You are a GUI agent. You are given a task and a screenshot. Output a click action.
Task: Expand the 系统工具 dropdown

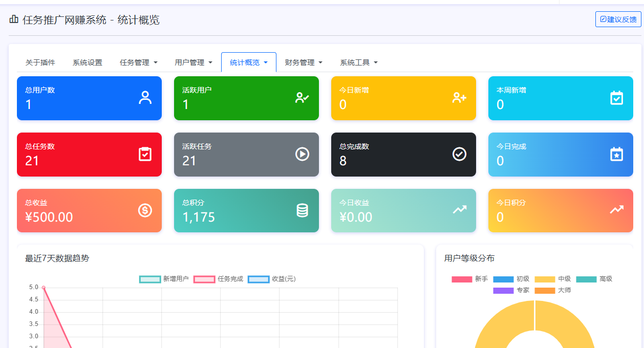click(359, 62)
